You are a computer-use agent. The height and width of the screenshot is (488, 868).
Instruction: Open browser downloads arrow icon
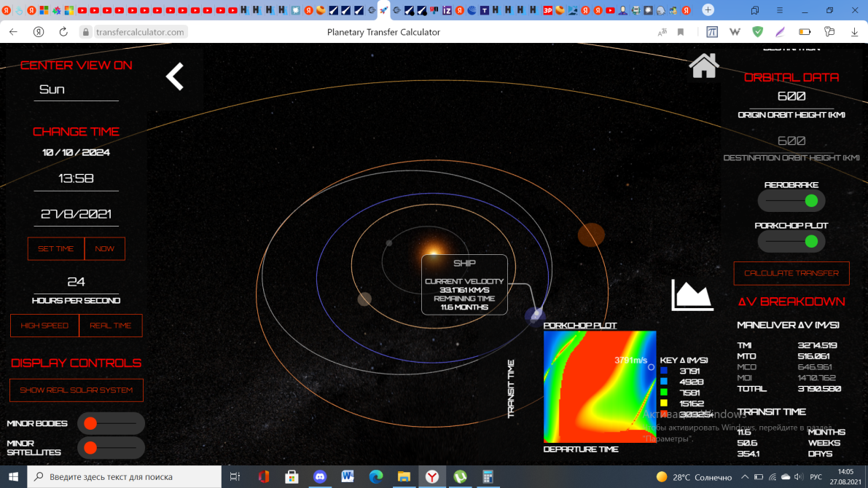[x=854, y=32]
